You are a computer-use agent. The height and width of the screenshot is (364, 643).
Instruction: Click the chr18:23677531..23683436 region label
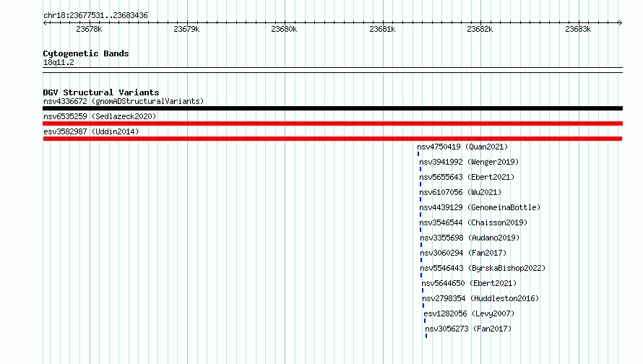[x=95, y=16]
